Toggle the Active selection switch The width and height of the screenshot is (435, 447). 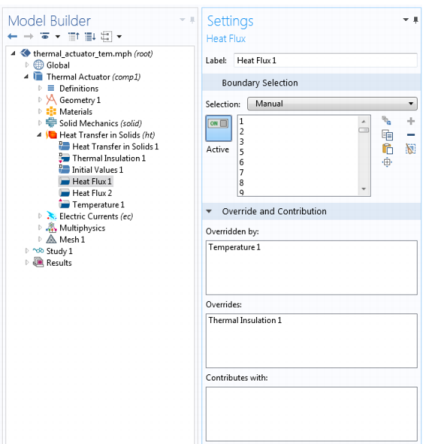218,128
